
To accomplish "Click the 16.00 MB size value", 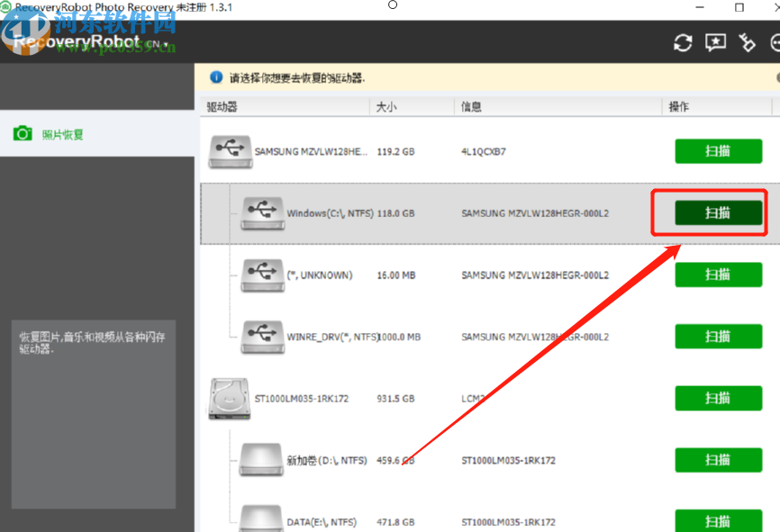I will 396,275.
